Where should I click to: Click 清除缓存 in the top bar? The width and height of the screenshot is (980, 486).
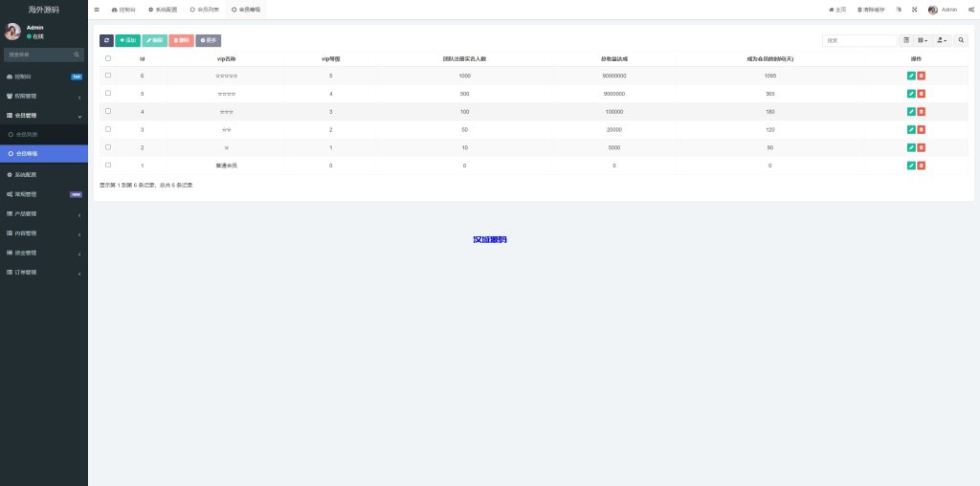tap(871, 10)
